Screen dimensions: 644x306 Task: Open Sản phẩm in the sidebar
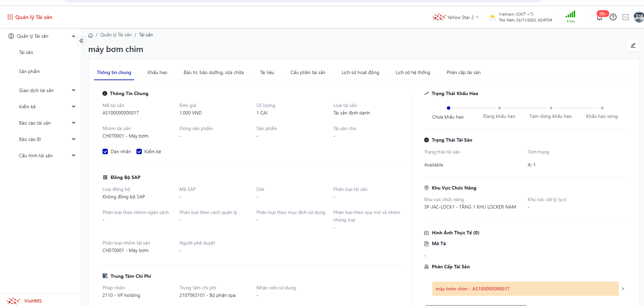click(x=30, y=71)
